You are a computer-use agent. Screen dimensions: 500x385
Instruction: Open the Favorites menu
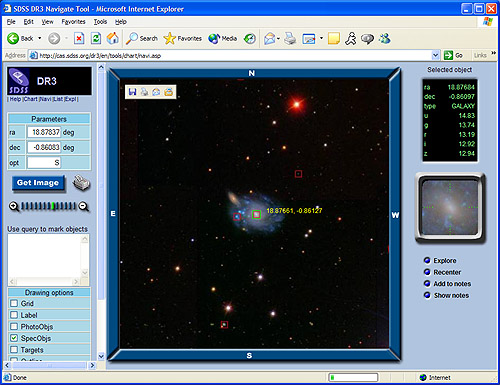(73, 22)
